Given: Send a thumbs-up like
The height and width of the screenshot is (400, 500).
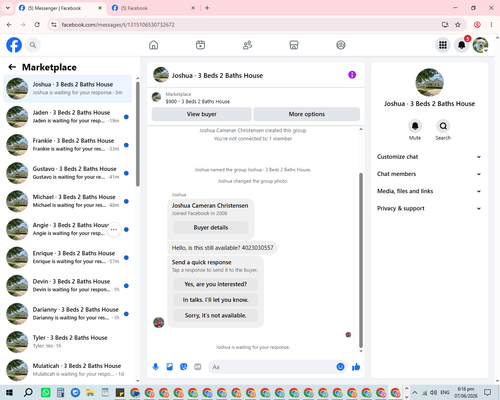Looking at the screenshot, I should tap(356, 367).
